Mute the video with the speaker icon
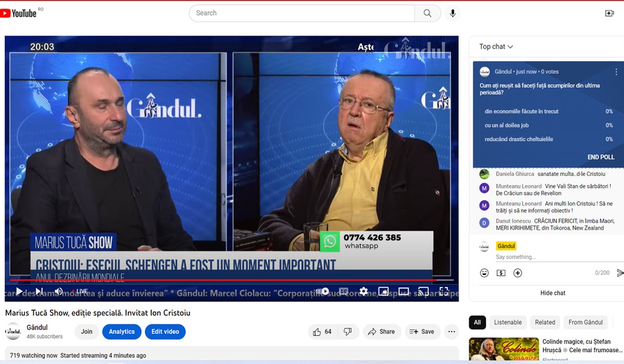The height and width of the screenshot is (364, 624). coord(59,291)
